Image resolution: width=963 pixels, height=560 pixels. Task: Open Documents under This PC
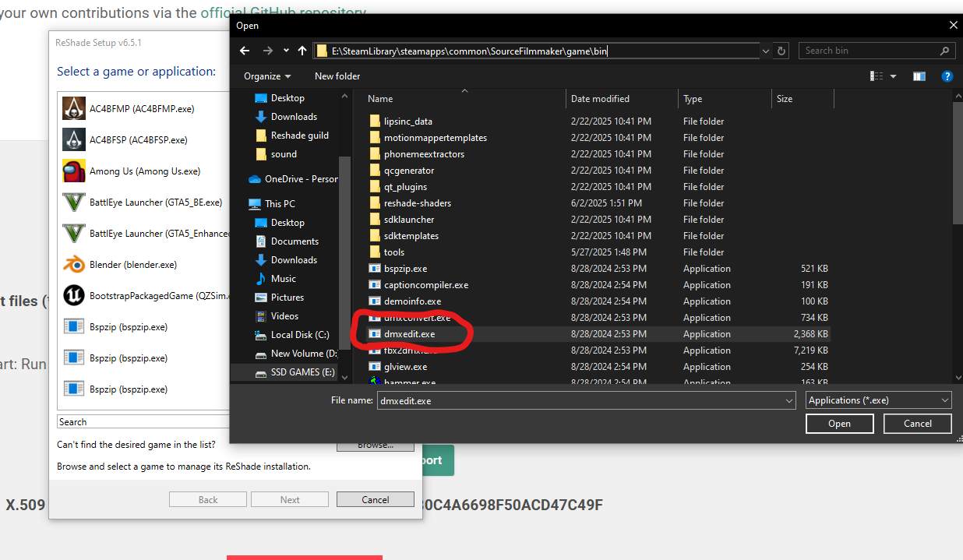287,241
